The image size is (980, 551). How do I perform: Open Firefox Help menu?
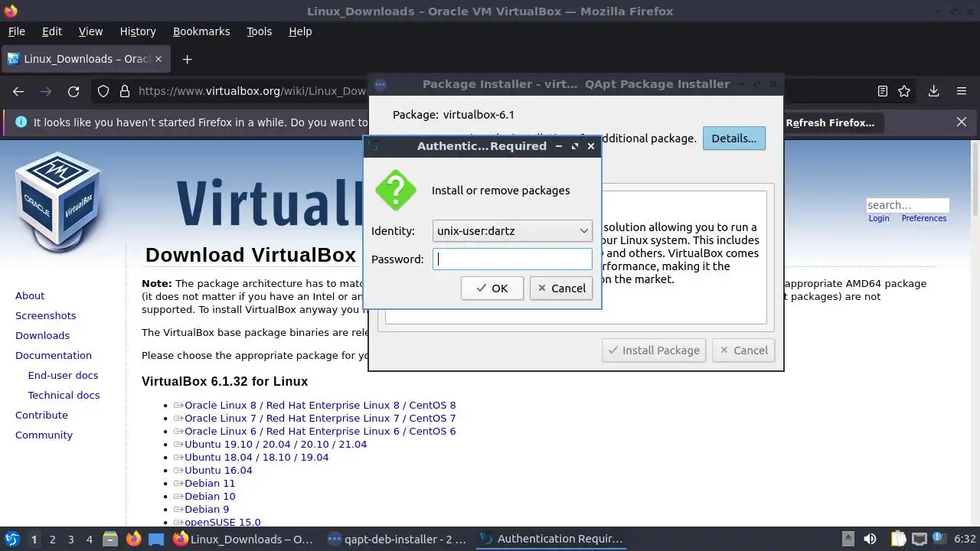[x=300, y=31]
